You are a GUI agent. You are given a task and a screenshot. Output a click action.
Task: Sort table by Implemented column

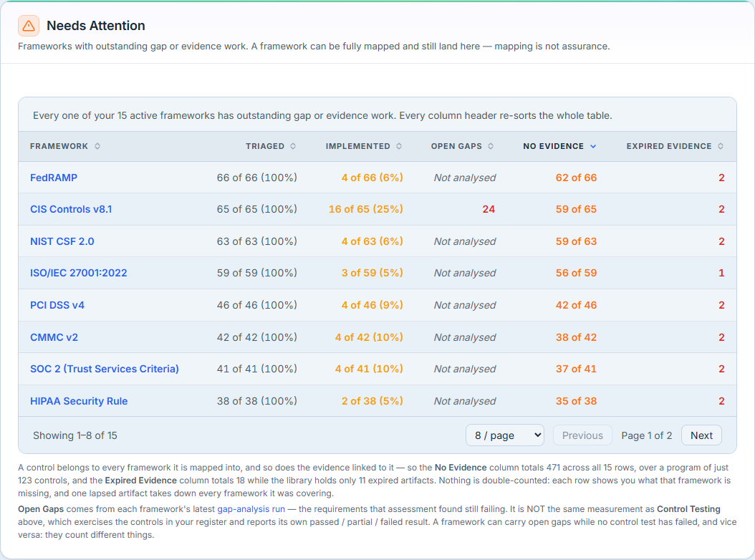[364, 146]
